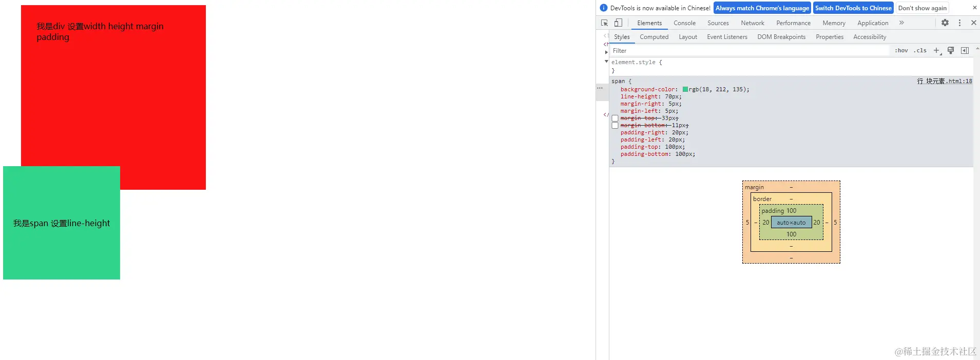Click the rgb(18, 212, 135) color value
This screenshot has height=360, width=980.
[717, 89]
